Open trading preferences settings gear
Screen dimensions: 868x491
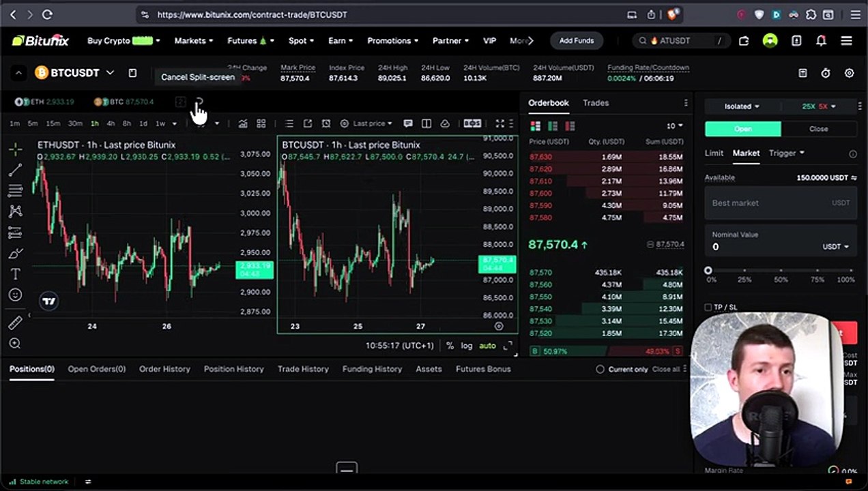(x=850, y=73)
